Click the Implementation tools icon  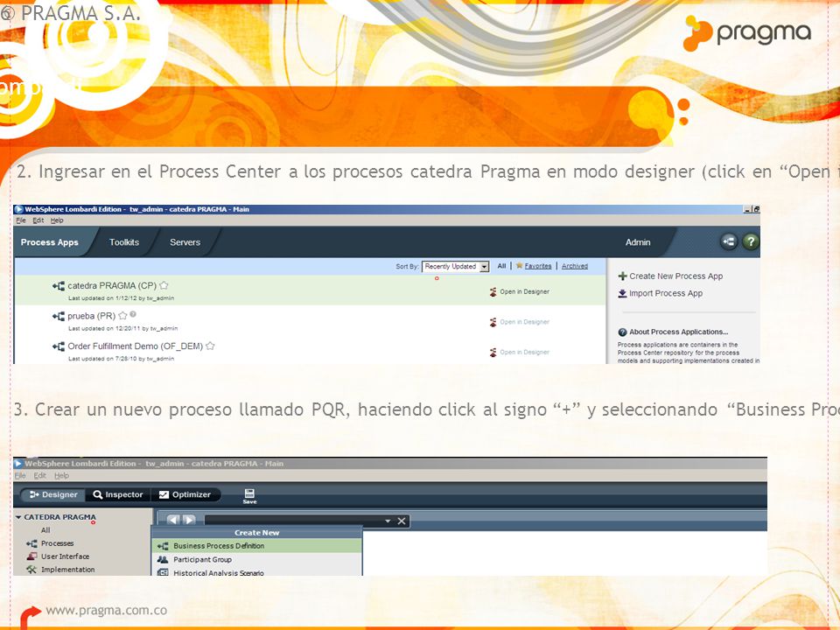click(x=31, y=570)
